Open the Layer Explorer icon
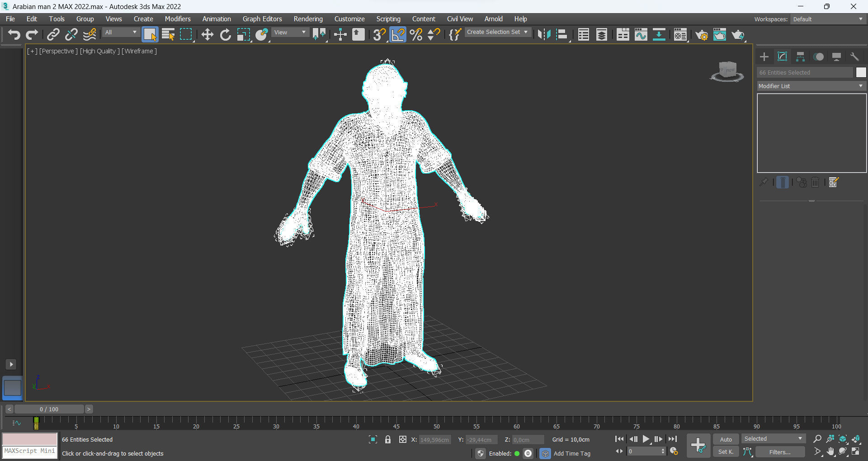The height and width of the screenshot is (461, 868). [x=602, y=34]
